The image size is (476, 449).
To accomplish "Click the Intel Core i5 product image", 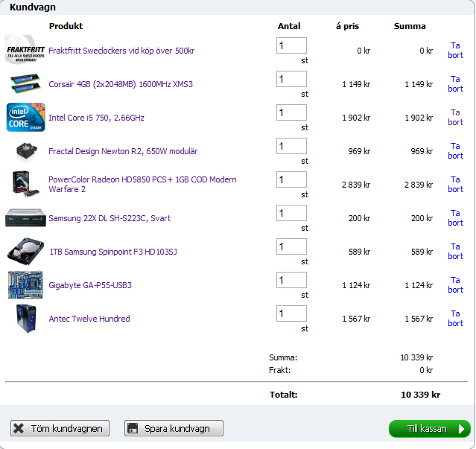I will pyautogui.click(x=25, y=118).
